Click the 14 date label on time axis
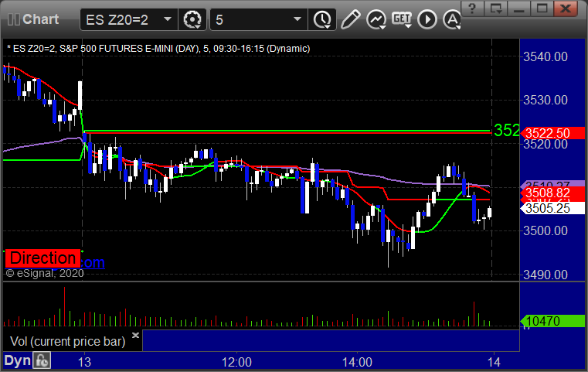This screenshot has width=588, height=372. click(494, 362)
